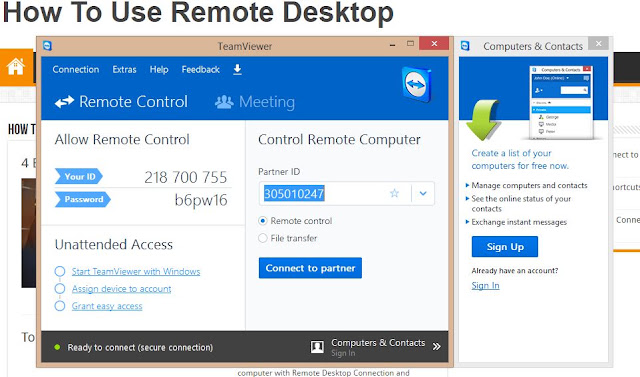The image size is (640, 377).
Task: Click circle next to Assign device to account
Action: [x=60, y=289]
